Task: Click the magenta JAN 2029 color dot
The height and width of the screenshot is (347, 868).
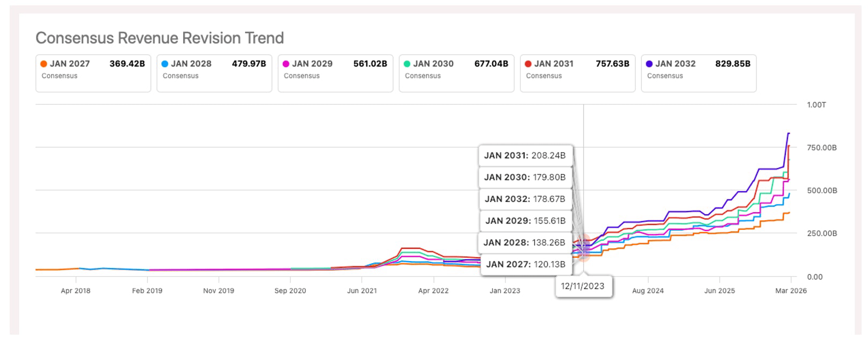Action: [286, 64]
